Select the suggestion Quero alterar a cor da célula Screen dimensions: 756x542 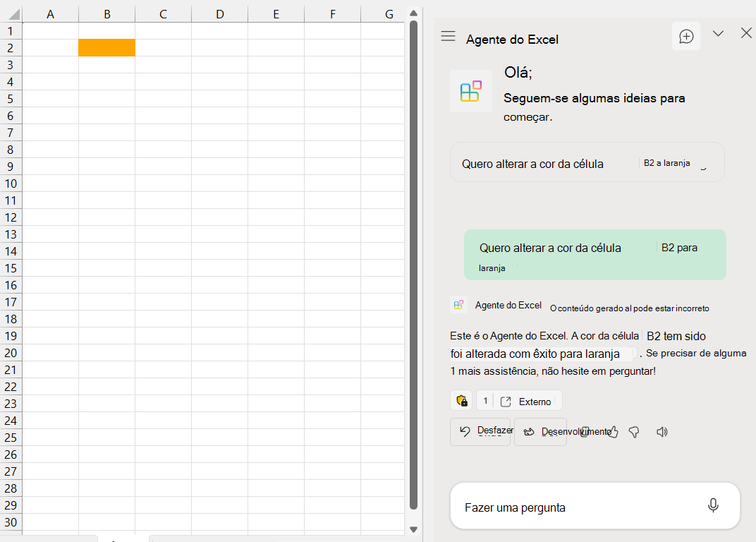click(x=587, y=162)
